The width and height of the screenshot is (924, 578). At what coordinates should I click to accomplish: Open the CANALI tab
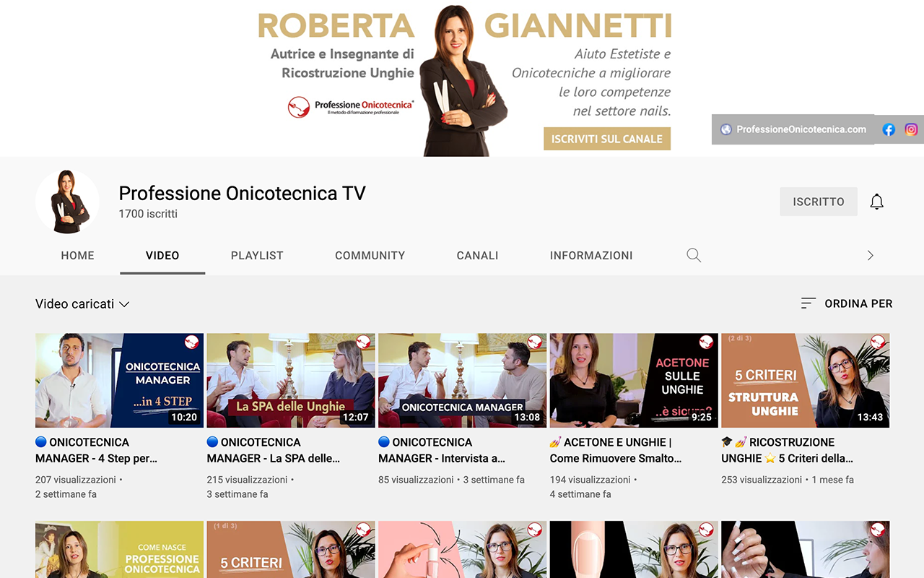pyautogui.click(x=477, y=255)
